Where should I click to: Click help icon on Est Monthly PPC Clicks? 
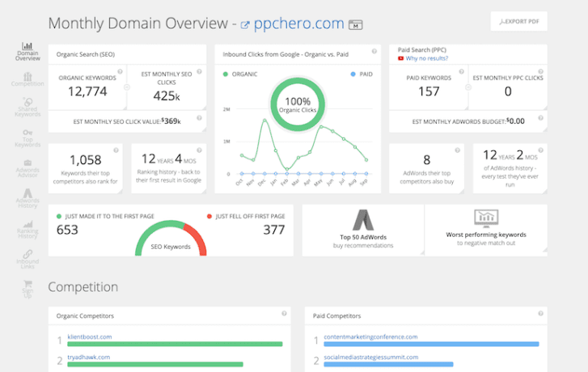point(540,71)
